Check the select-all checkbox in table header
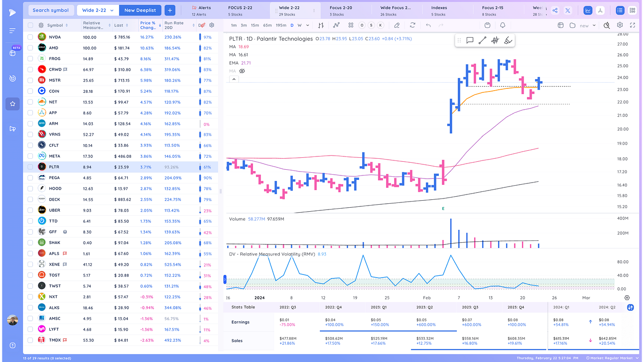Viewport: 644px width, 362px height. coord(30,25)
